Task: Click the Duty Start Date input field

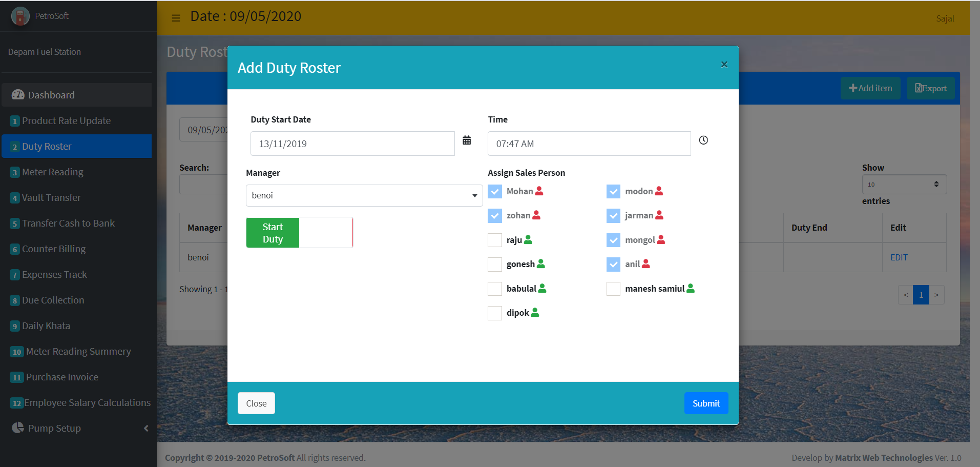Action: 352,144
